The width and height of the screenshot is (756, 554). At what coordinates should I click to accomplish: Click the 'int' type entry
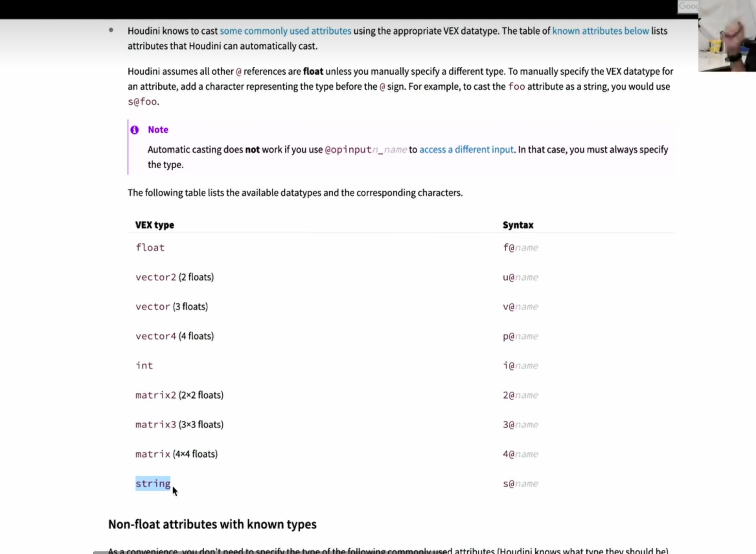point(144,365)
